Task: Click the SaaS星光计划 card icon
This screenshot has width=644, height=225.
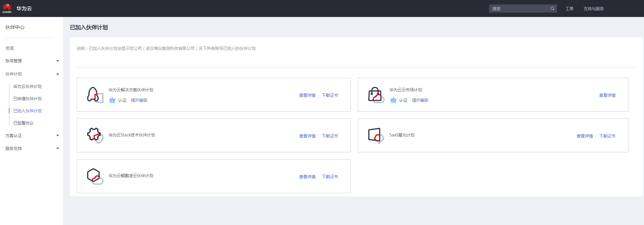Action: pos(376,135)
